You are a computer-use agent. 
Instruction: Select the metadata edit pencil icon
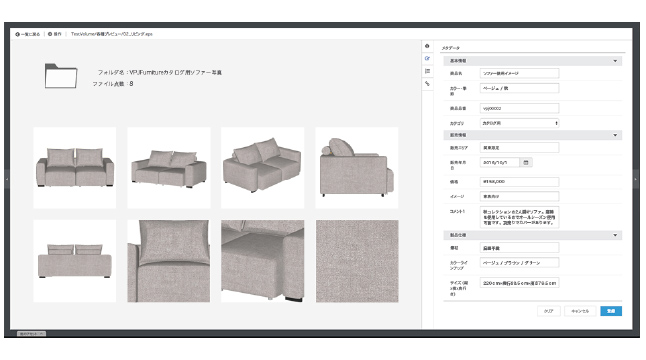pyautogui.click(x=427, y=58)
